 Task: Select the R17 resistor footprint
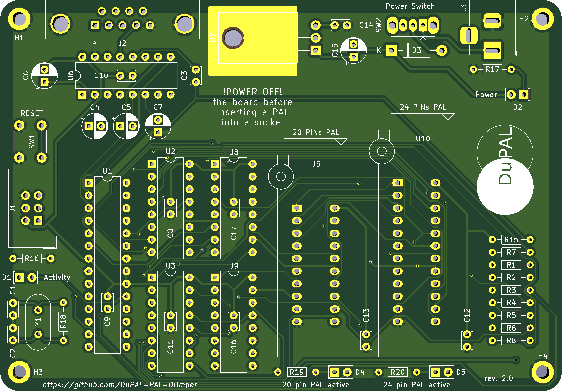click(492, 69)
